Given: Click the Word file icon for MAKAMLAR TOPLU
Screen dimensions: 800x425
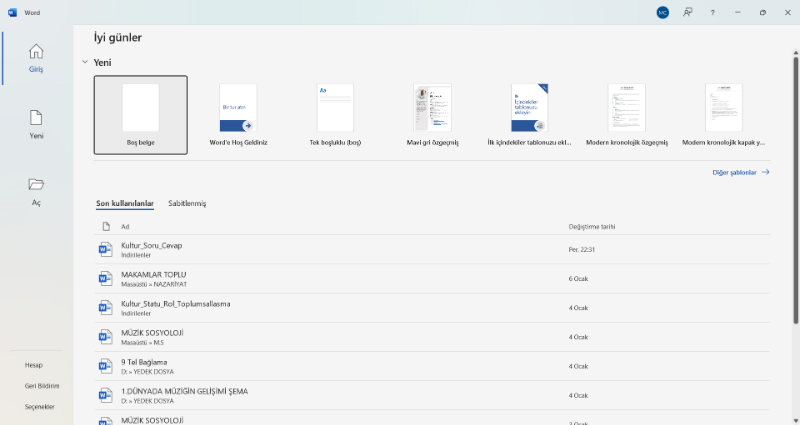Looking at the screenshot, I should click(x=105, y=278).
